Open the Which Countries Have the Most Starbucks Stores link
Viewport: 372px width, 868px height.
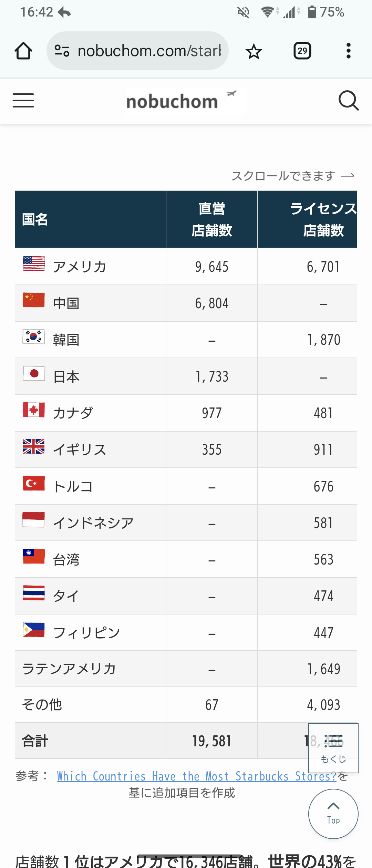(196, 776)
